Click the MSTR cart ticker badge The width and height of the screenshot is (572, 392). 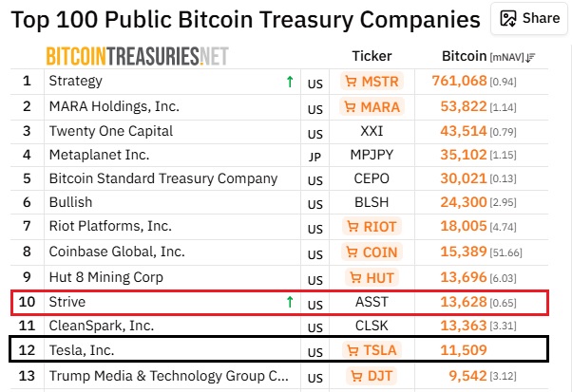(372, 82)
